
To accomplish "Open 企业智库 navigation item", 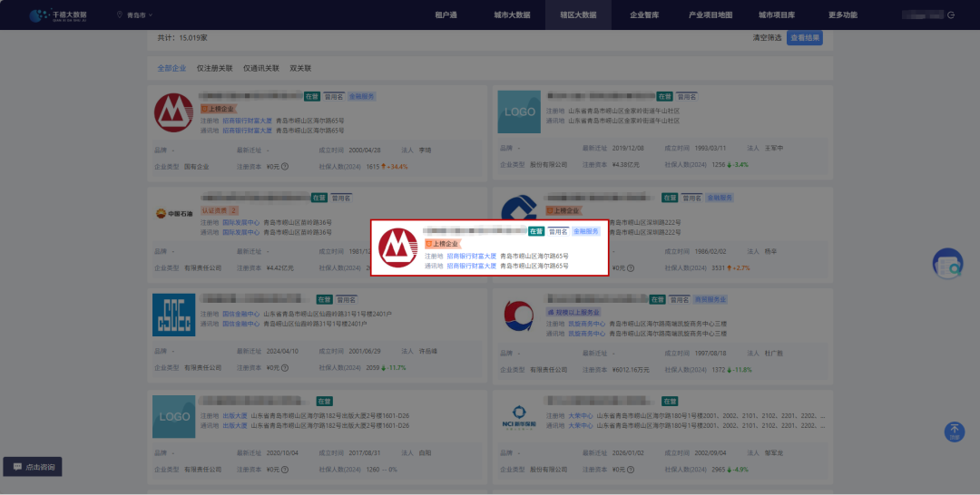I will pos(644,15).
